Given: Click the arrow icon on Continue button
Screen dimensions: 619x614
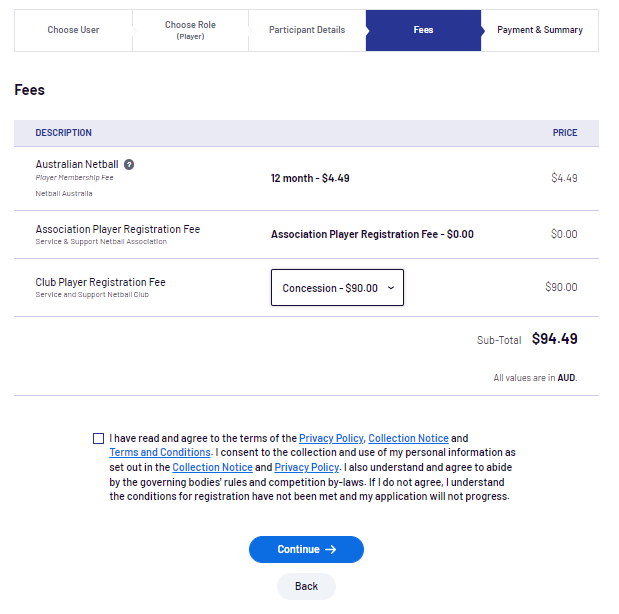Looking at the screenshot, I should (x=330, y=549).
